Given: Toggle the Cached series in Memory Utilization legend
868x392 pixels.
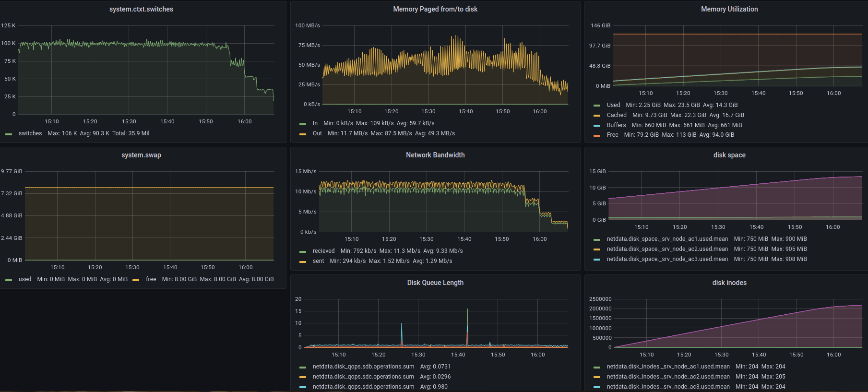Looking at the screenshot, I should point(616,115).
